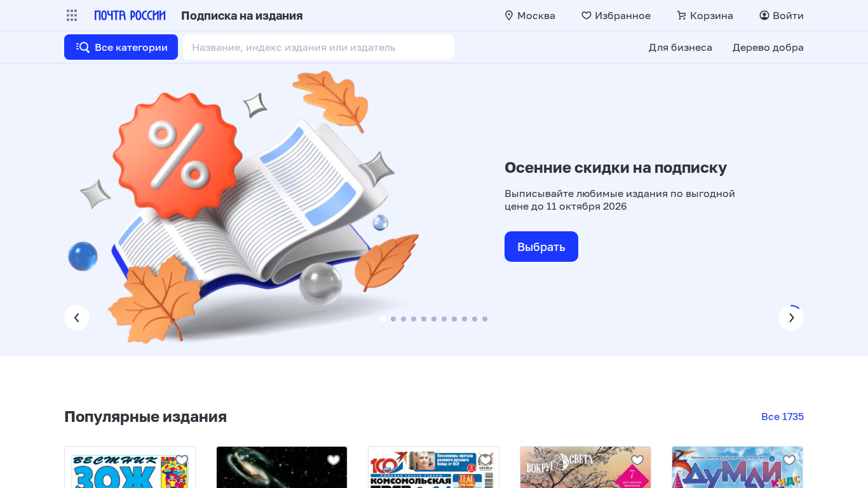The width and height of the screenshot is (868, 488).
Task: Go to next banner slide arrow
Action: (791, 318)
